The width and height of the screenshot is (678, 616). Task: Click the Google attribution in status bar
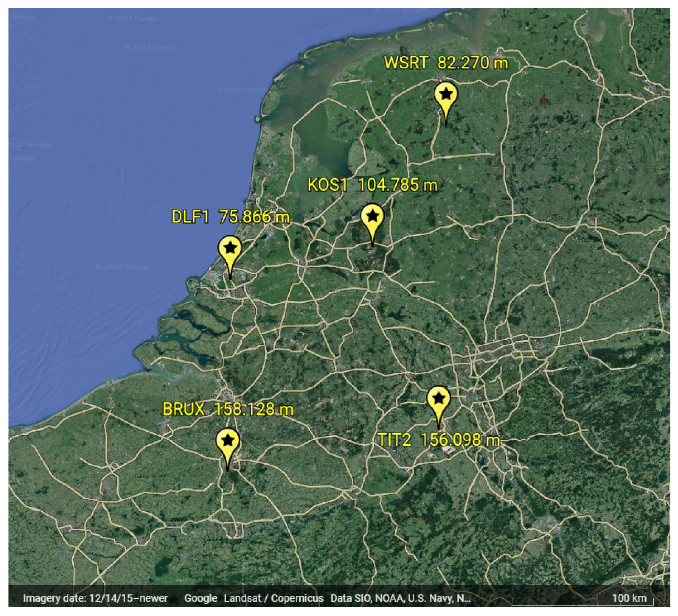click(x=200, y=598)
